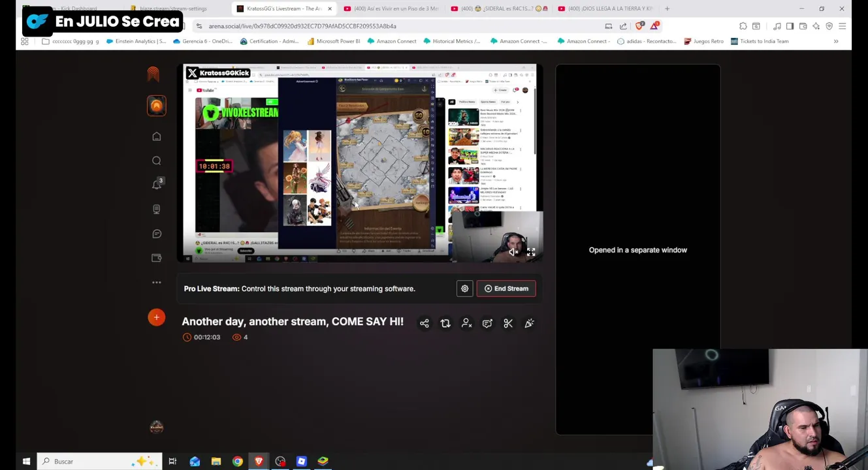Open the Arena home icon in sidebar
Screen dimensions: 868x470
(157, 136)
